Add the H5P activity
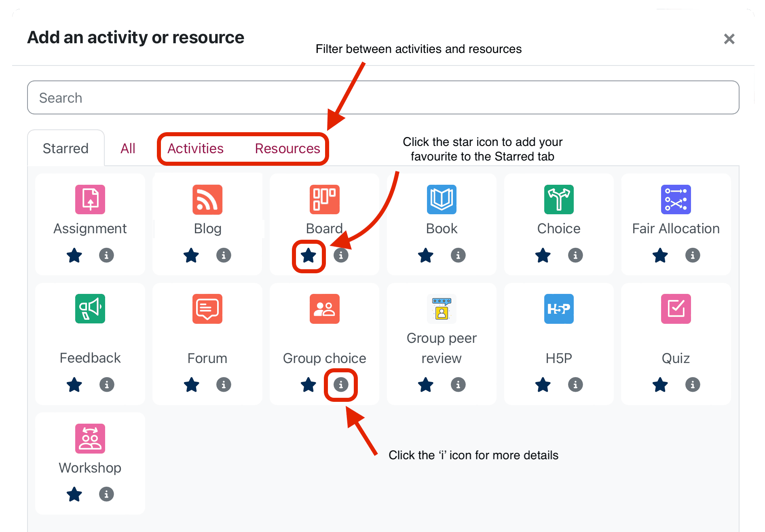765x532 pixels. pos(559,309)
